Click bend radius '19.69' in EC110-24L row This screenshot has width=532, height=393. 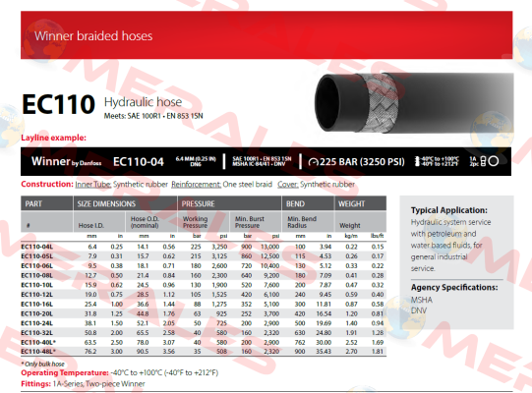[324, 323]
